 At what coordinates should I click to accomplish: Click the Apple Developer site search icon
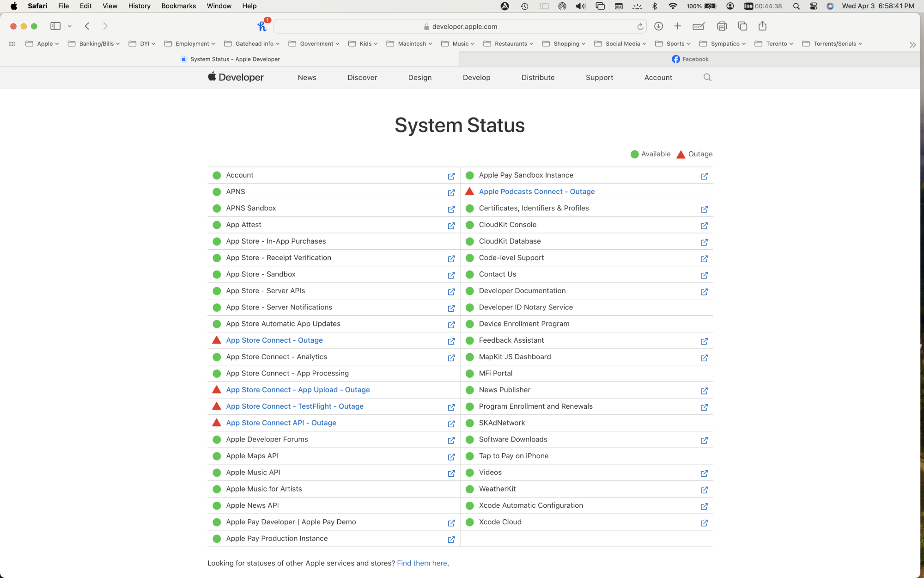(707, 77)
